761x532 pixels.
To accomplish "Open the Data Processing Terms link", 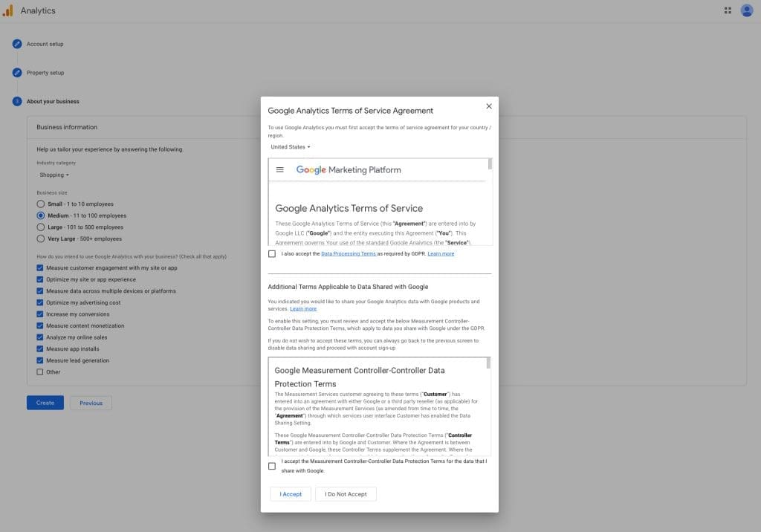I will pyautogui.click(x=349, y=254).
